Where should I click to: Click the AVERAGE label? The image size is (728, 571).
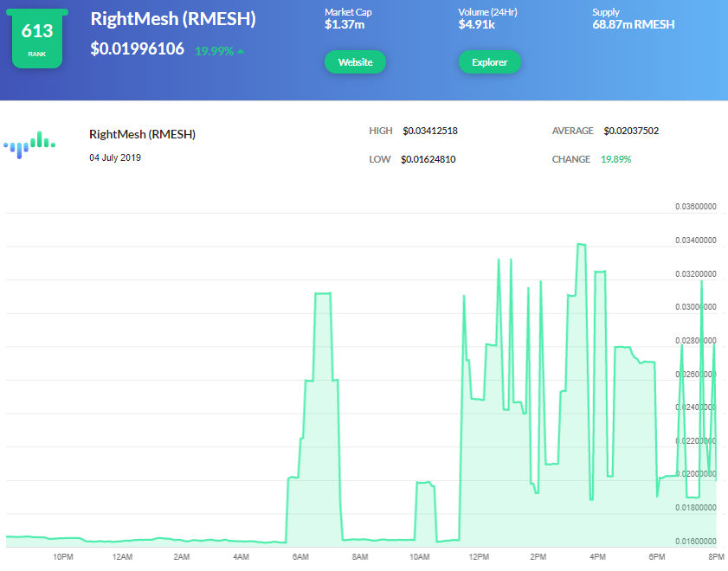pyautogui.click(x=572, y=131)
